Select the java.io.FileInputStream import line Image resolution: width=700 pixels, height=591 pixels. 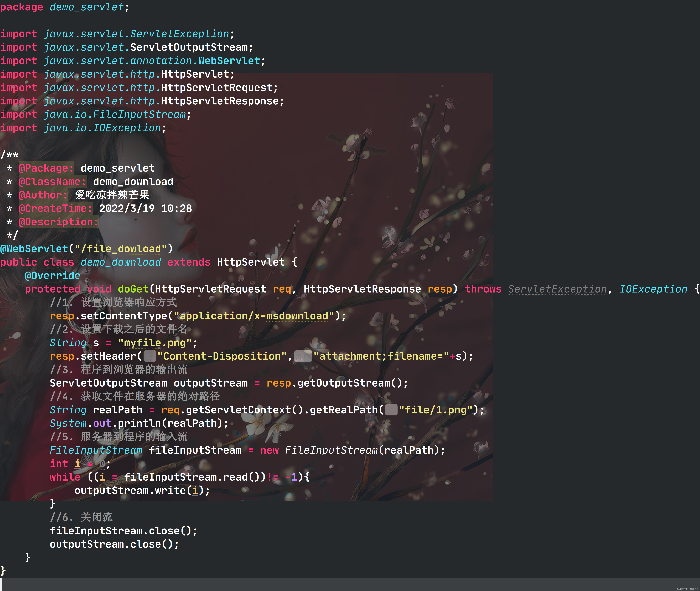click(96, 115)
